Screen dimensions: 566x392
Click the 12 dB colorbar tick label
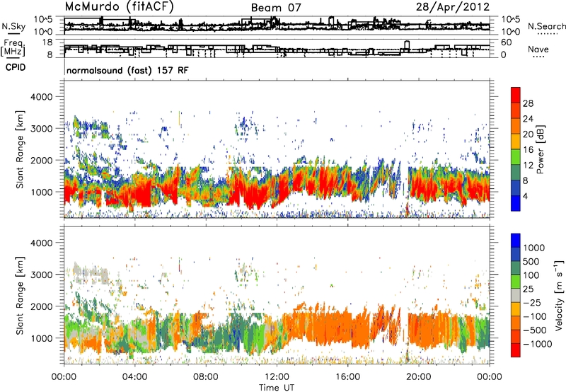[528, 166]
